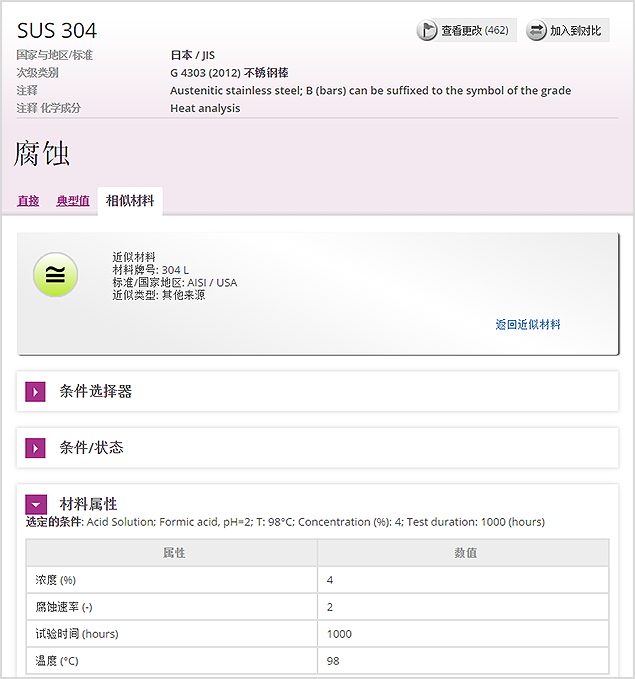Click the 选定的条件 summary line
Screen dimensions: 635x679
tap(285, 522)
